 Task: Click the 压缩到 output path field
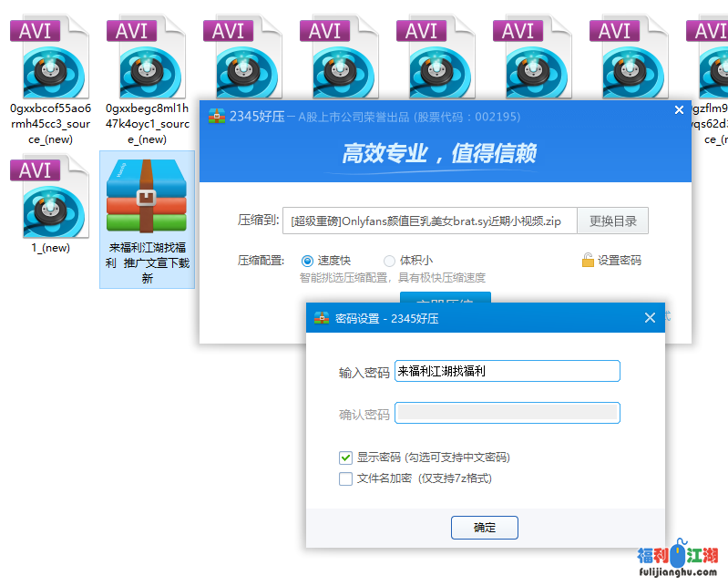point(428,221)
